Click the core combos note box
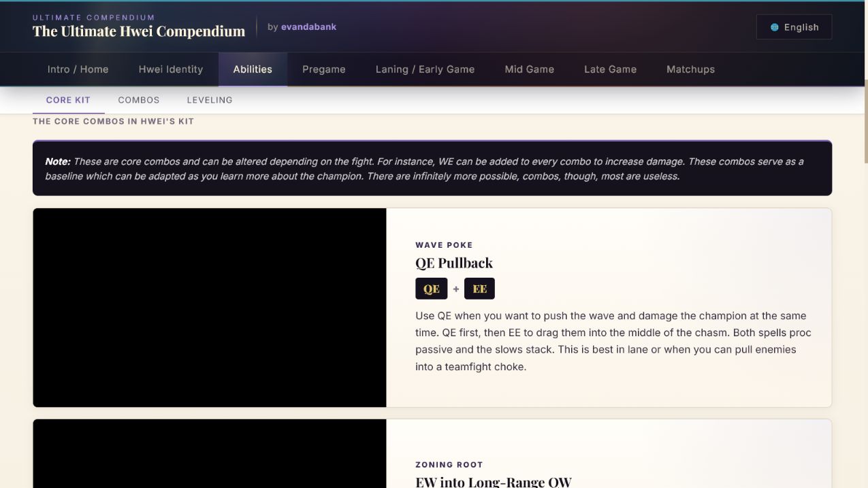The width and height of the screenshot is (868, 488). [x=432, y=168]
